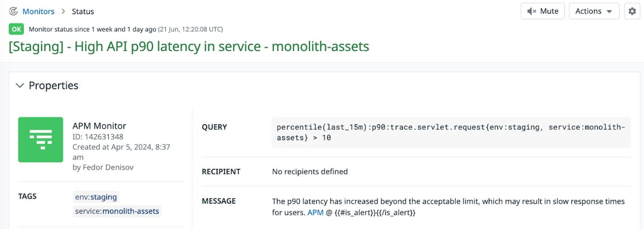Click the OK status badge
The height and width of the screenshot is (229, 644).
[x=16, y=29]
